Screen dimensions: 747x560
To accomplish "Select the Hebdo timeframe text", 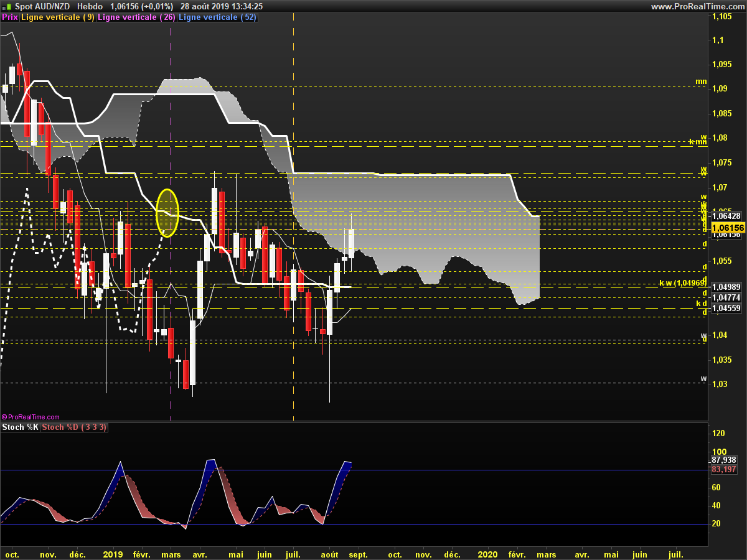I will point(90,6).
